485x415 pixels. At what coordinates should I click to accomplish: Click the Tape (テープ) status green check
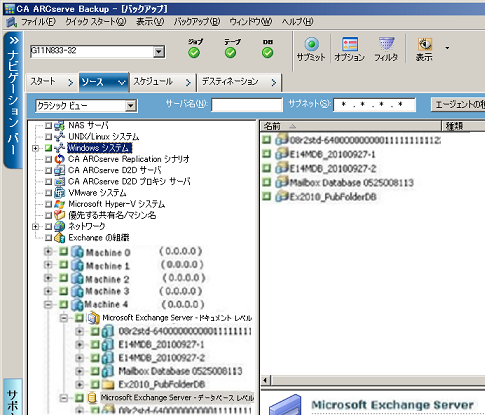tap(230, 53)
